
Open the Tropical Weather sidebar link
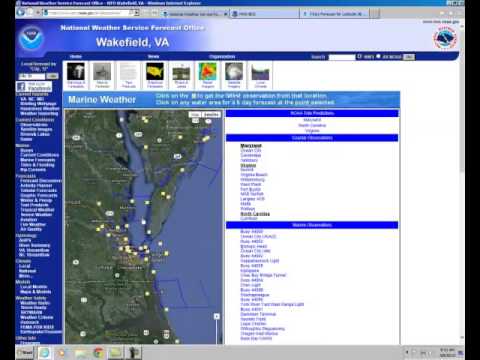tap(37, 210)
